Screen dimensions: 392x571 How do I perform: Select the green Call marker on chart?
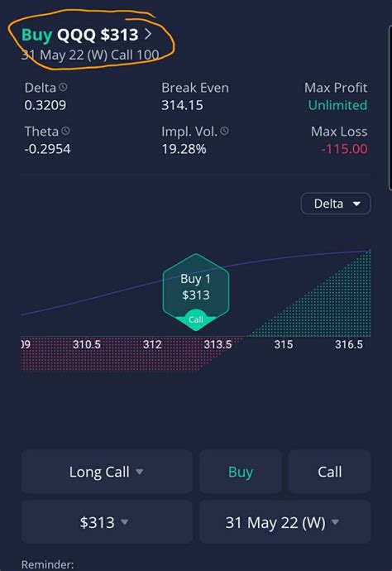click(x=196, y=319)
